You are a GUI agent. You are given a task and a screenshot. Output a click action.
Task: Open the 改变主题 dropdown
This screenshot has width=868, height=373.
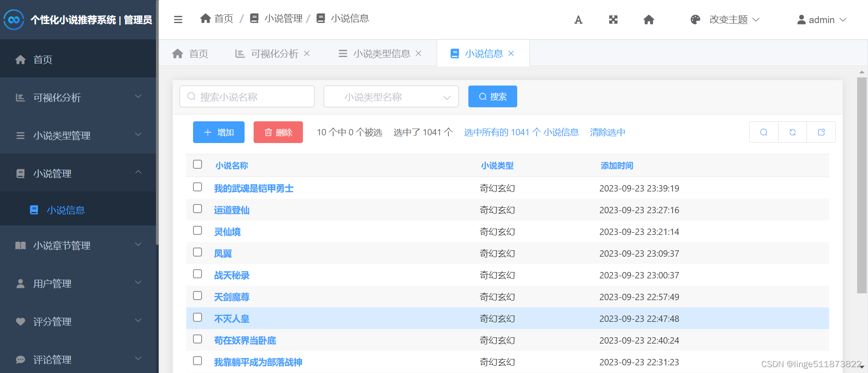tap(735, 19)
